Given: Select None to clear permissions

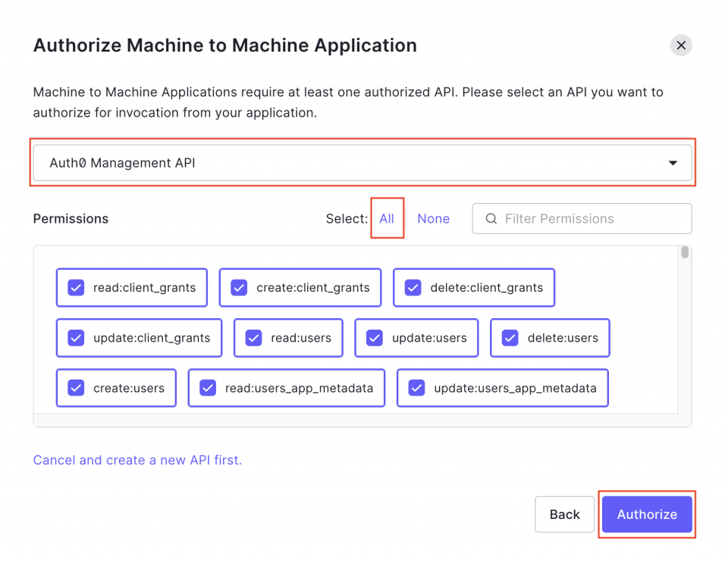Looking at the screenshot, I should tap(433, 218).
